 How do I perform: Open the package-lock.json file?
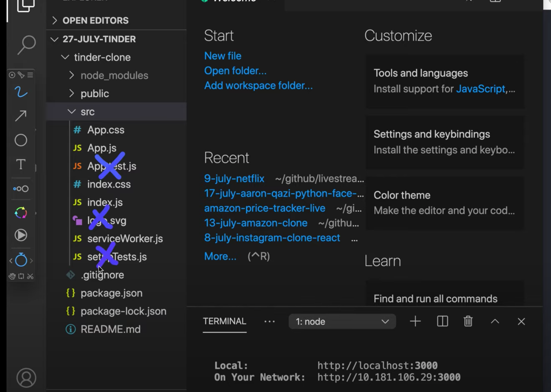click(116, 311)
